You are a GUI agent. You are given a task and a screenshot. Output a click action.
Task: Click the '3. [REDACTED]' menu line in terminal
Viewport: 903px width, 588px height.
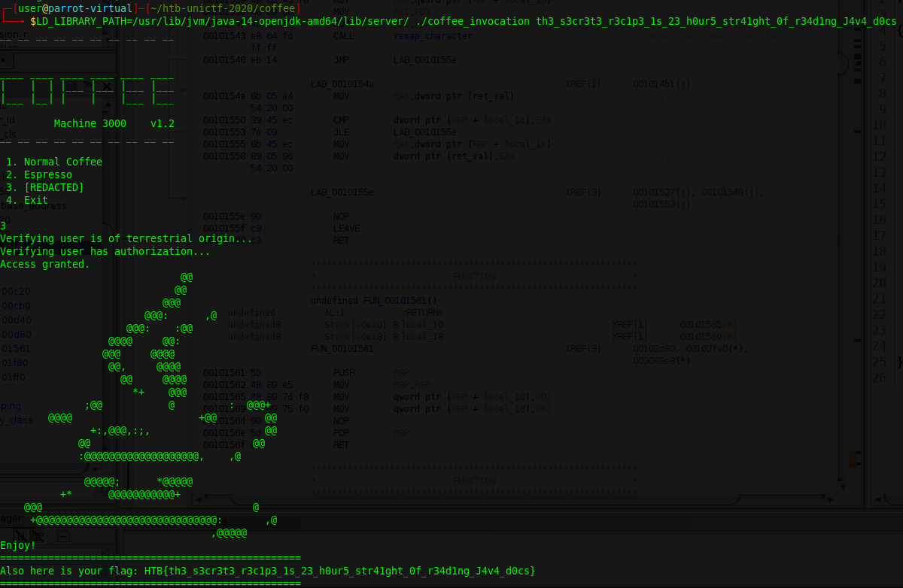45,187
